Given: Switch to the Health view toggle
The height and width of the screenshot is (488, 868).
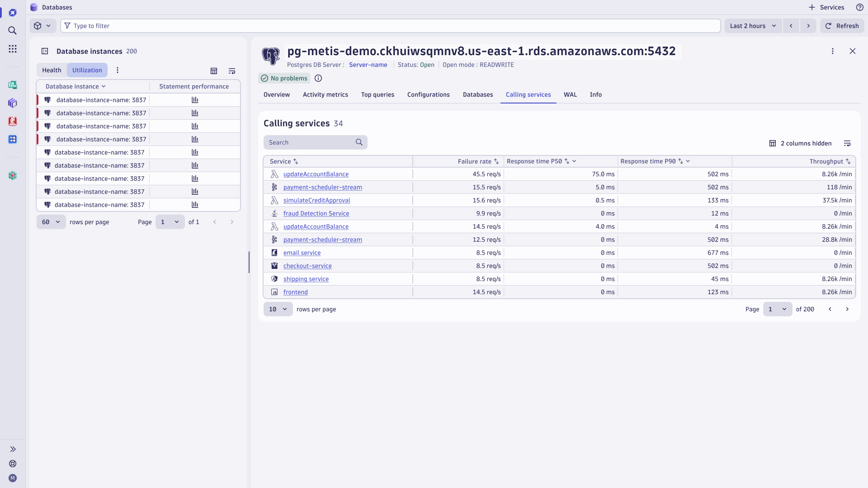Looking at the screenshot, I should pyautogui.click(x=52, y=70).
